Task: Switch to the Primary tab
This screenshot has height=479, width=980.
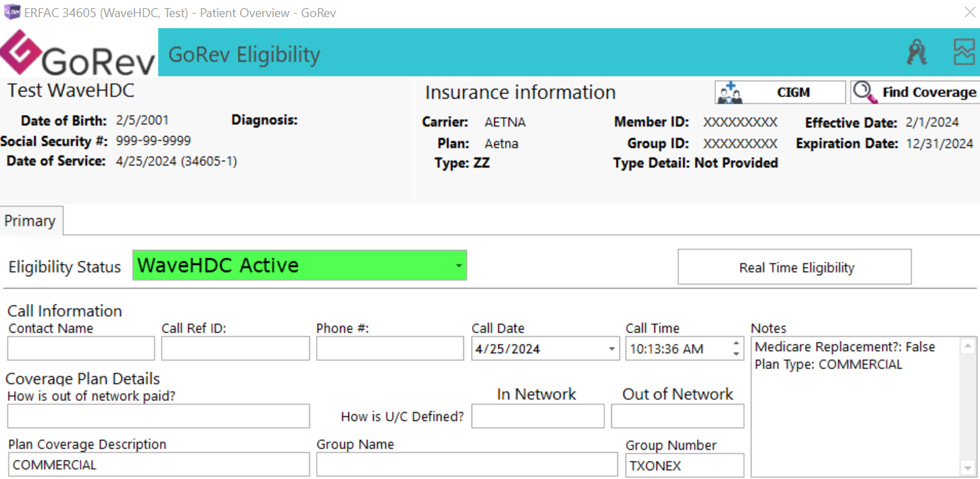Action: (x=31, y=221)
